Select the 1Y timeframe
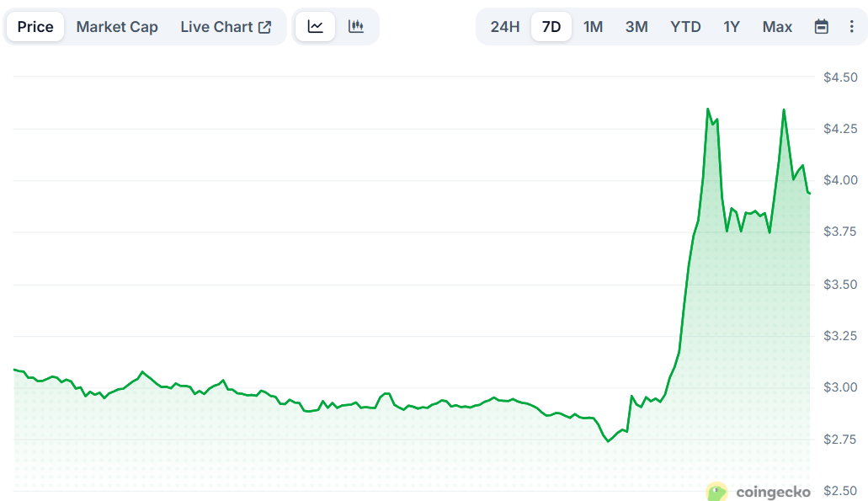Viewport: 868px width, 501px height. [731, 26]
